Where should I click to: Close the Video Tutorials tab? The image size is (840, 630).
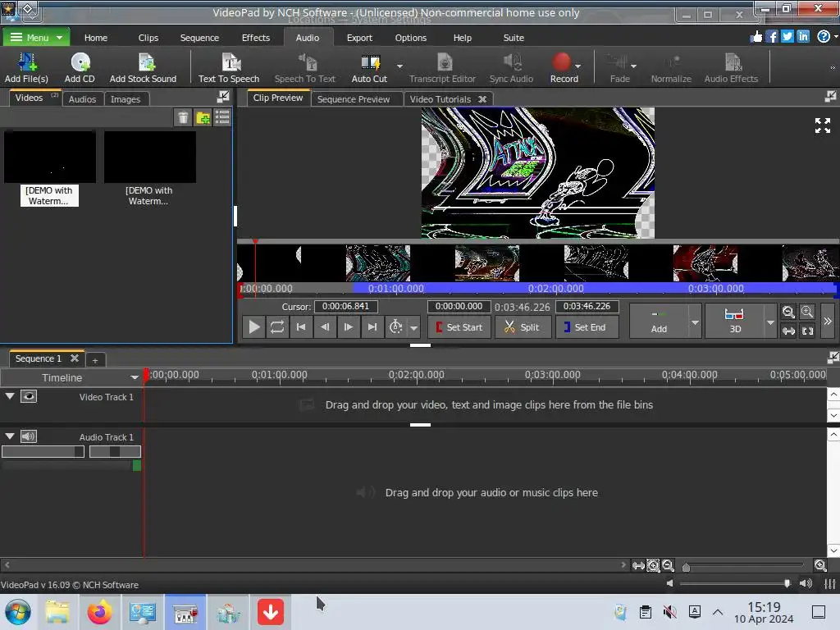point(482,99)
